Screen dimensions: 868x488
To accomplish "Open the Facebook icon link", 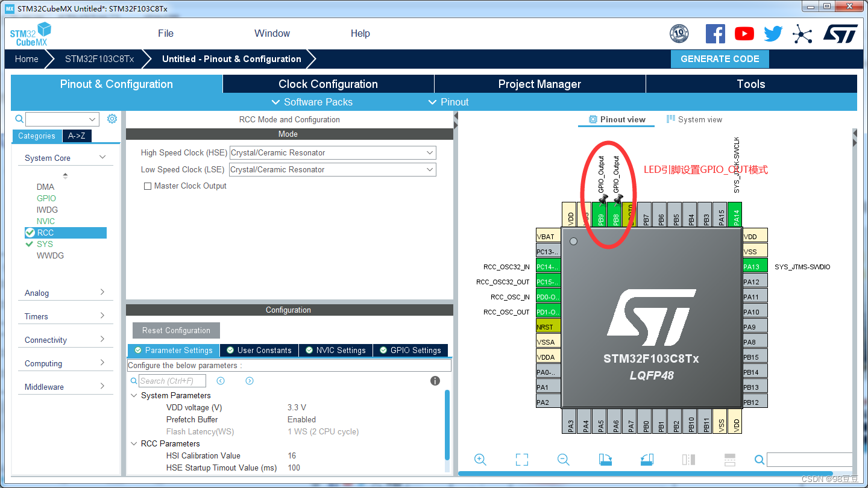I will tap(715, 34).
